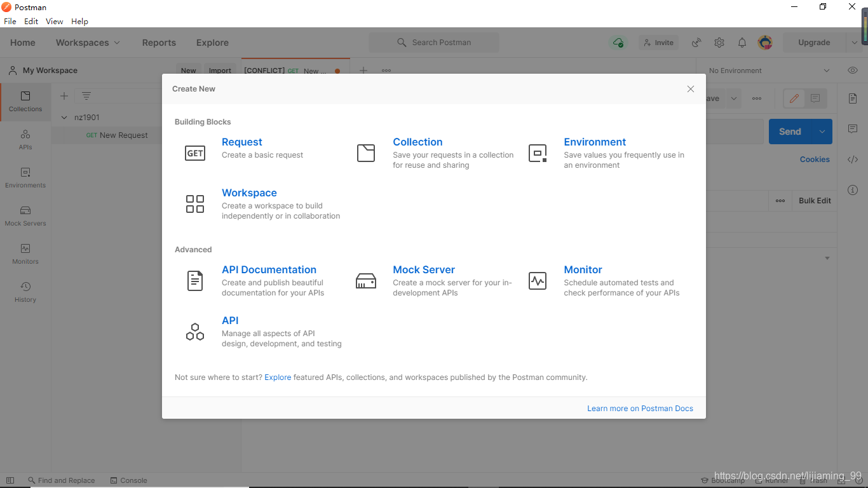
Task: Open the code snippet icon
Action: click(853, 159)
